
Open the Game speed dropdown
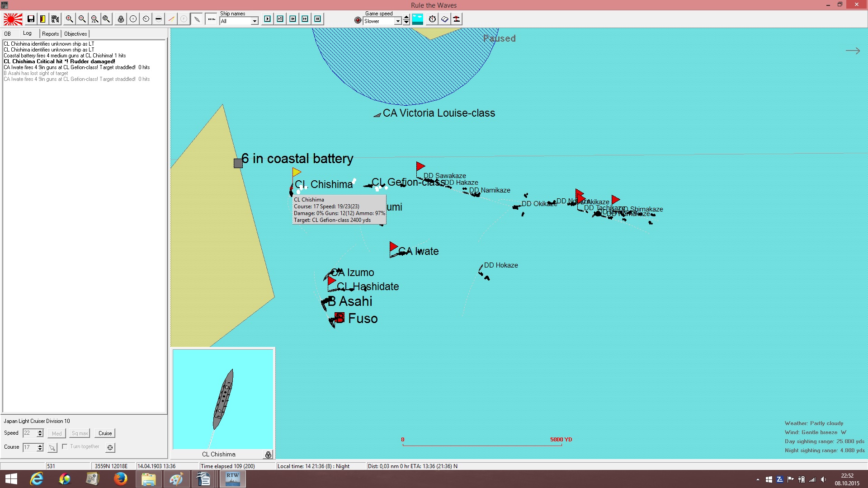(398, 21)
